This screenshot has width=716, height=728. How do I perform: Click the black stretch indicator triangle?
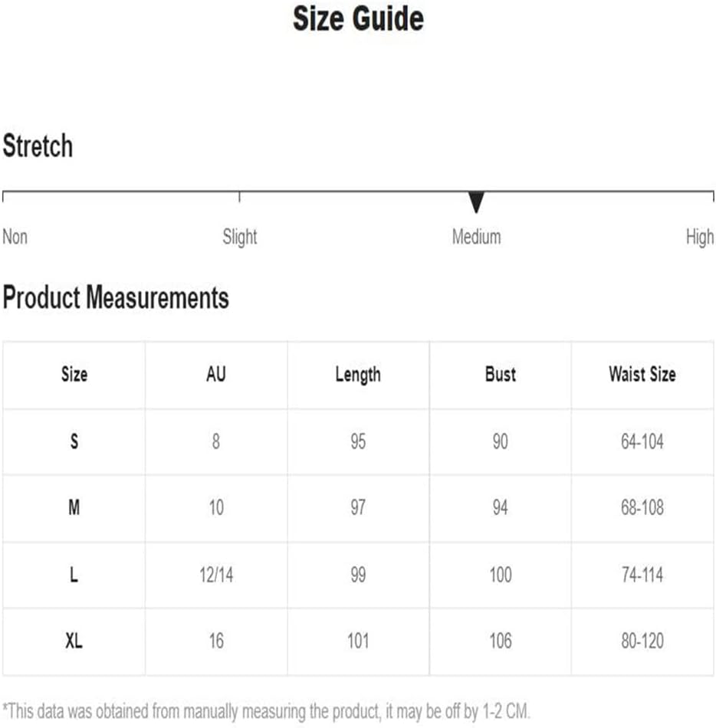point(476,202)
